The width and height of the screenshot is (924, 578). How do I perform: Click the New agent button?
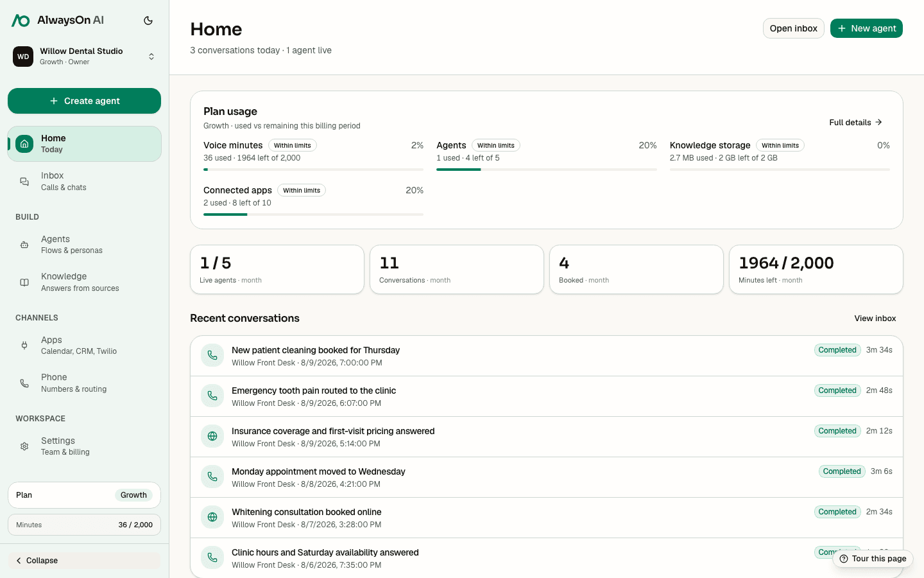tap(866, 28)
